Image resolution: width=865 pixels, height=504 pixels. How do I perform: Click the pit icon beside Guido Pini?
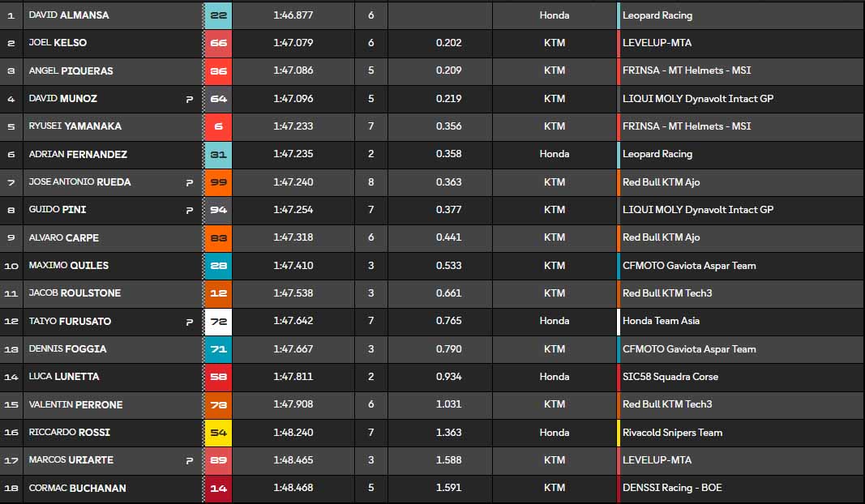(190, 210)
